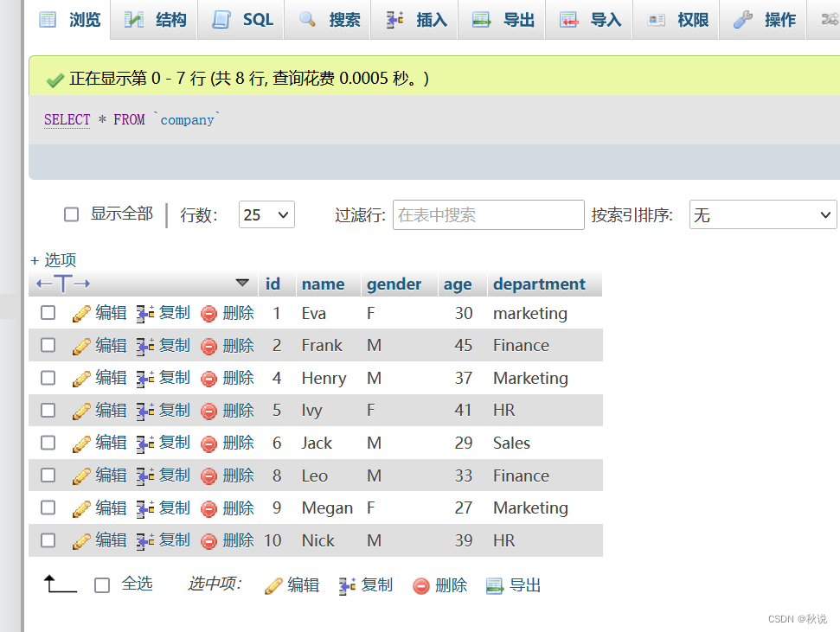Click the copy icon in Frank's row

pos(145,346)
